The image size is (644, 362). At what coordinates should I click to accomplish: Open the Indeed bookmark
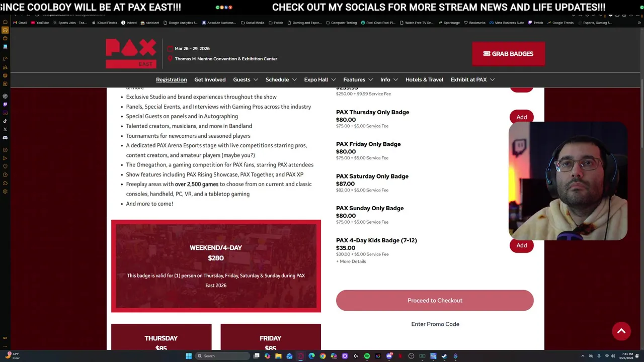tap(129, 23)
